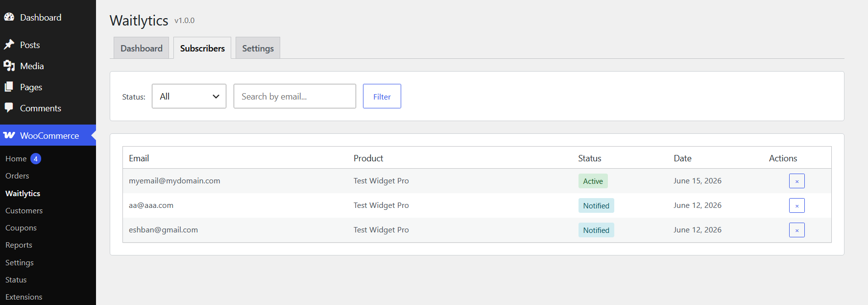Click the Notified badge for eshban@gmail.com
Image resolution: width=868 pixels, height=305 pixels.
(596, 230)
